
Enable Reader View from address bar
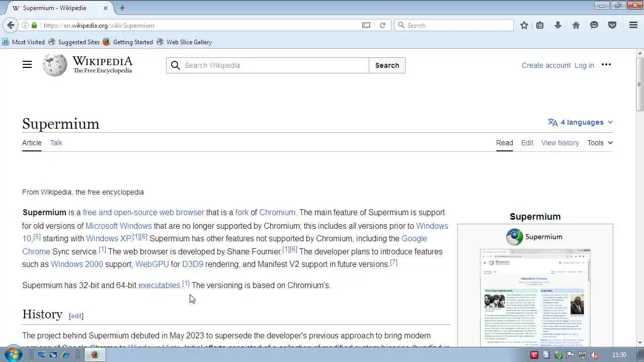point(366,25)
